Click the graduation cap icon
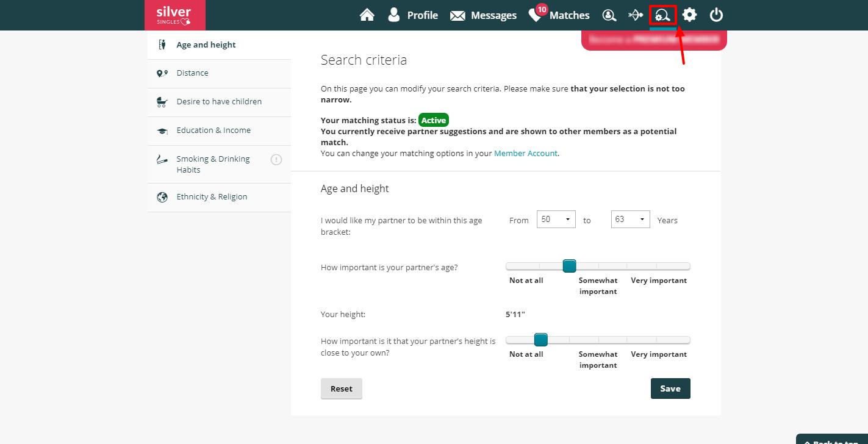 (162, 131)
